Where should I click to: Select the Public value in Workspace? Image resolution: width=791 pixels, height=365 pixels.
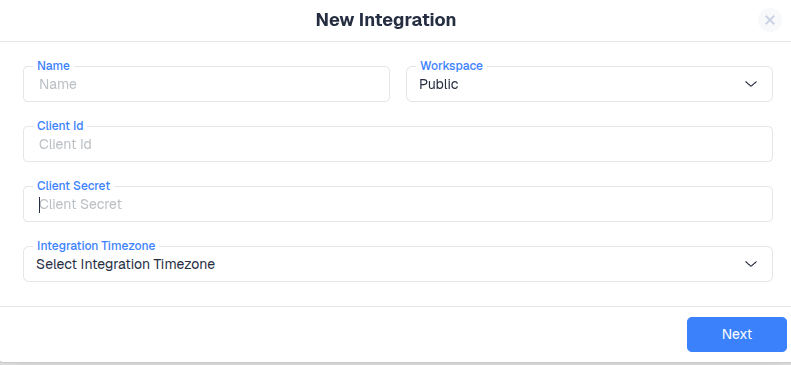coord(439,84)
